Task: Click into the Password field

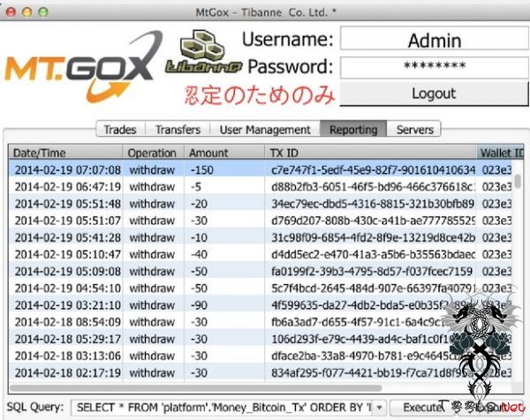Action: [x=434, y=66]
